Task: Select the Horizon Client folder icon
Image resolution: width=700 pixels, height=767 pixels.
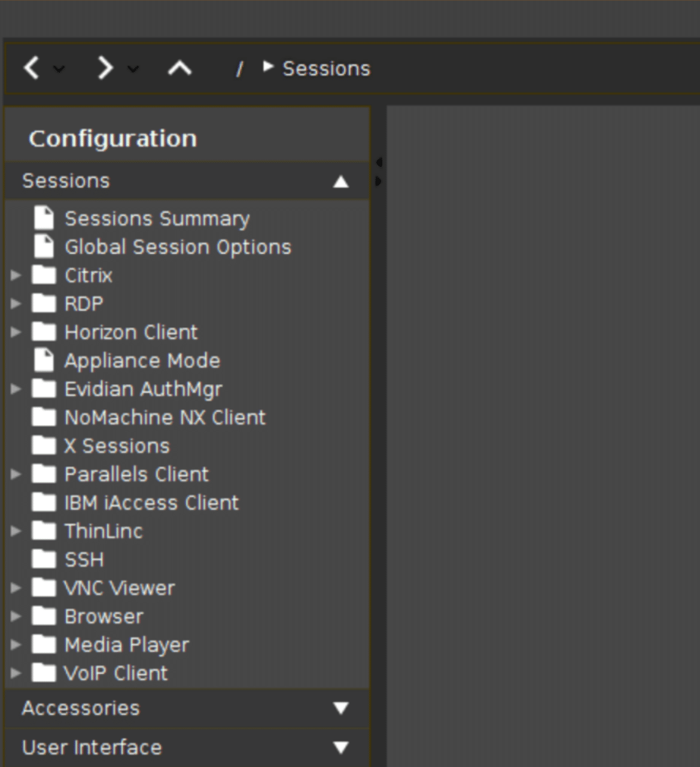Action: pyautogui.click(x=44, y=331)
